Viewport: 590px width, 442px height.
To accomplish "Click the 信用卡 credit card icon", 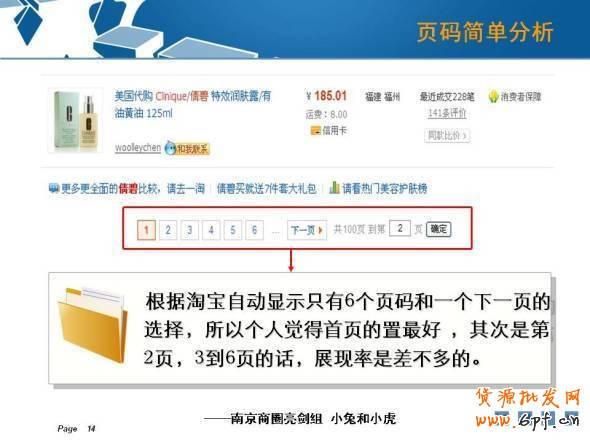I will [x=315, y=131].
